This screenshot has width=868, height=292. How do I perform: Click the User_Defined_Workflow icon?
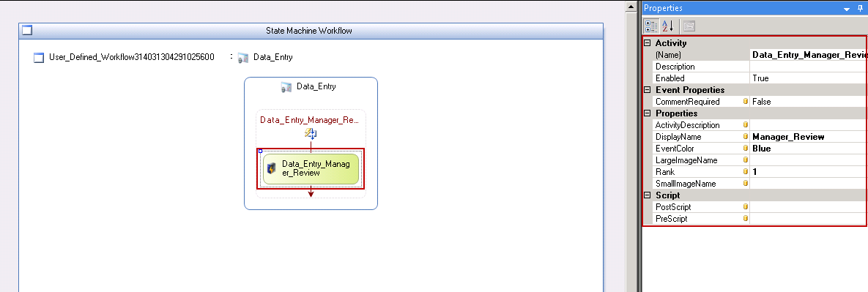(39, 58)
